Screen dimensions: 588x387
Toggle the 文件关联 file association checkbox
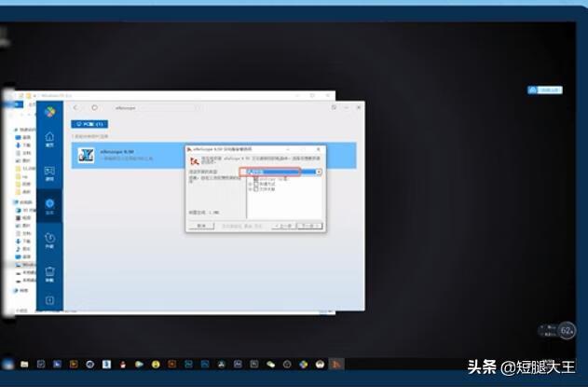point(255,190)
